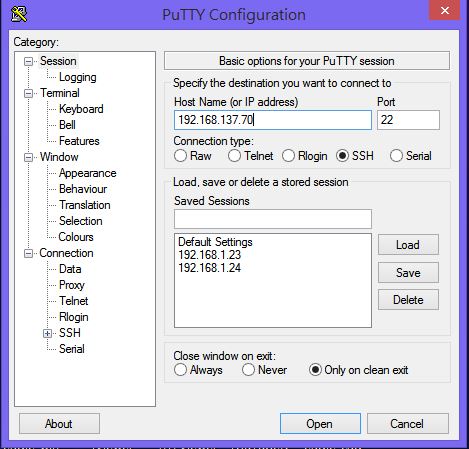The height and width of the screenshot is (449, 469).
Task: Click the Delete button
Action: pyautogui.click(x=408, y=300)
